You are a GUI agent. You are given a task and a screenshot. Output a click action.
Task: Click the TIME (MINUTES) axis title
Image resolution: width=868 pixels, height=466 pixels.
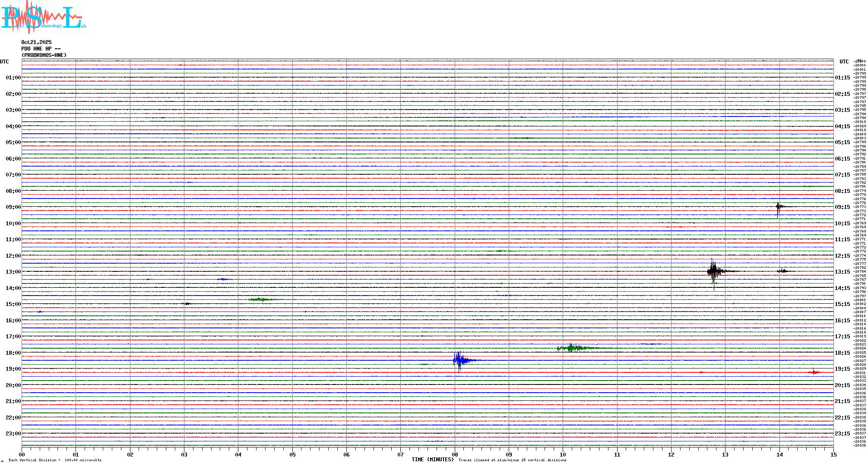pyautogui.click(x=432, y=460)
